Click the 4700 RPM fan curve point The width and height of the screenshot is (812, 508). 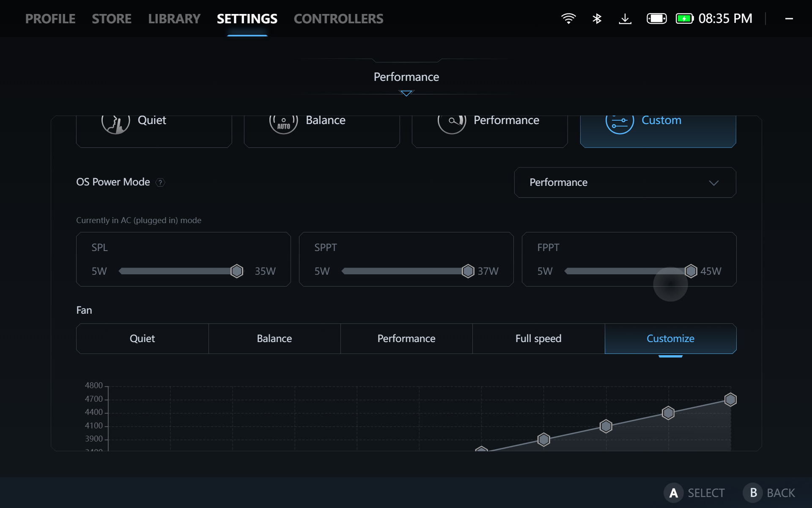point(730,400)
